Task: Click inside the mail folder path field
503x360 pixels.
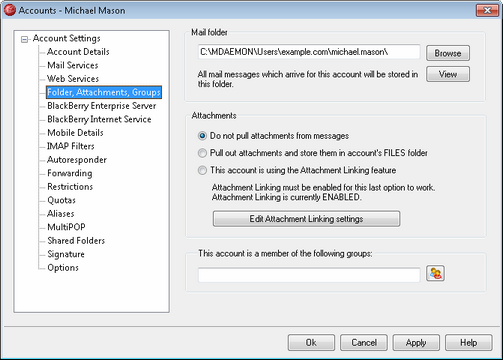Action: point(309,52)
